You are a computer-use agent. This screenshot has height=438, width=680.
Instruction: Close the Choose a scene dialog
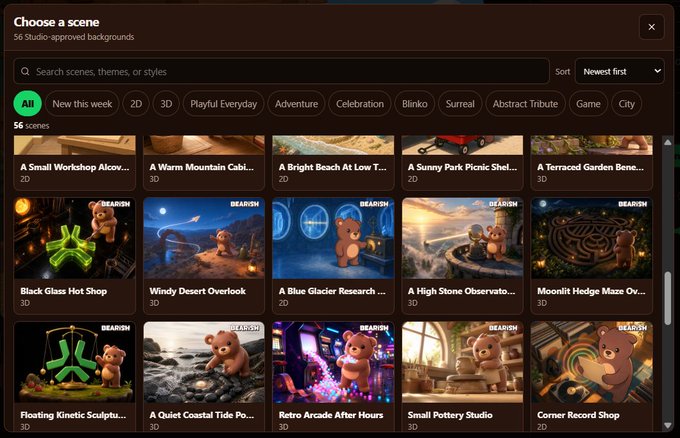point(651,27)
